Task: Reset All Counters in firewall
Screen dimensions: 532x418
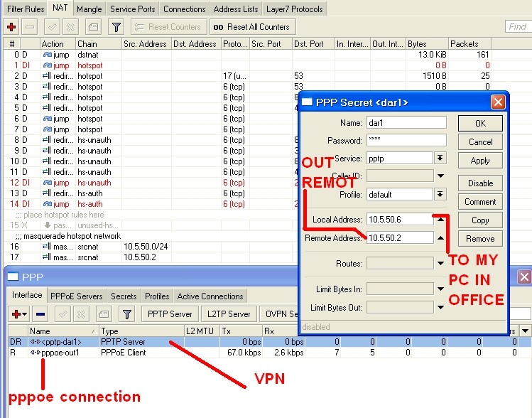Action: coord(253,27)
